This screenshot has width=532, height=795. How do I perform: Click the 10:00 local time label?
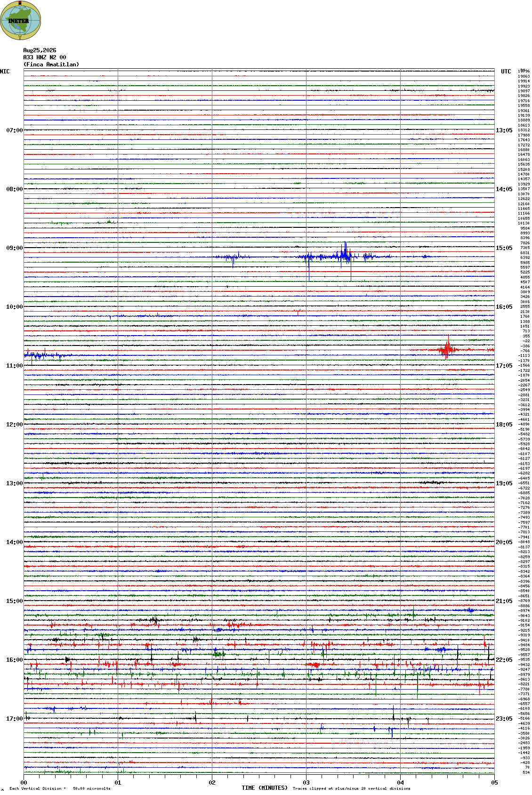point(14,307)
